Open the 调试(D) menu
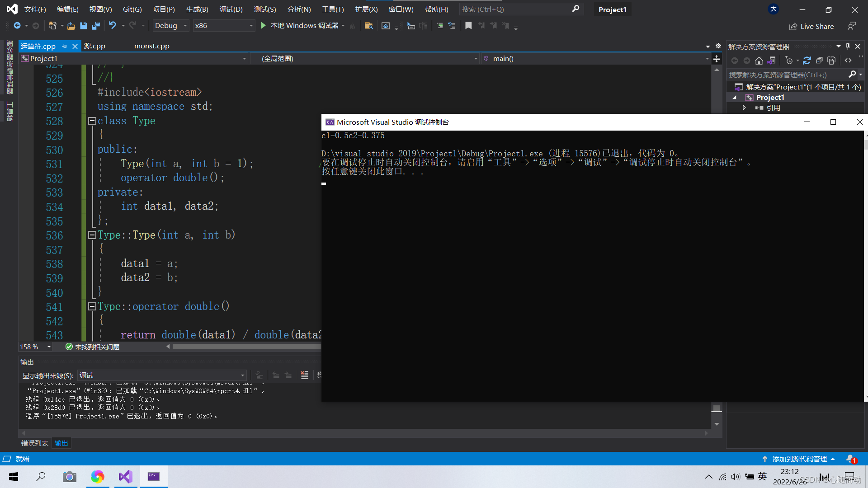 click(231, 9)
